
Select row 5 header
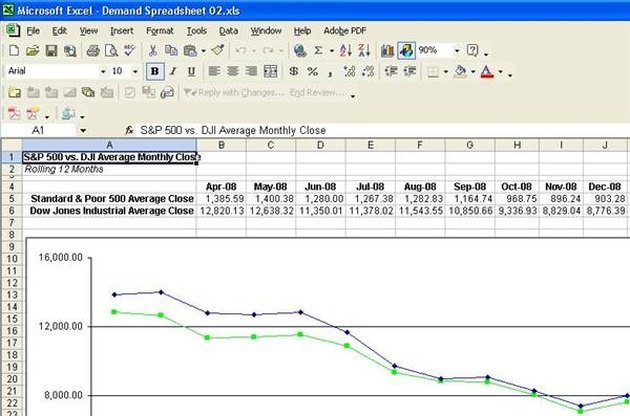[x=11, y=199]
